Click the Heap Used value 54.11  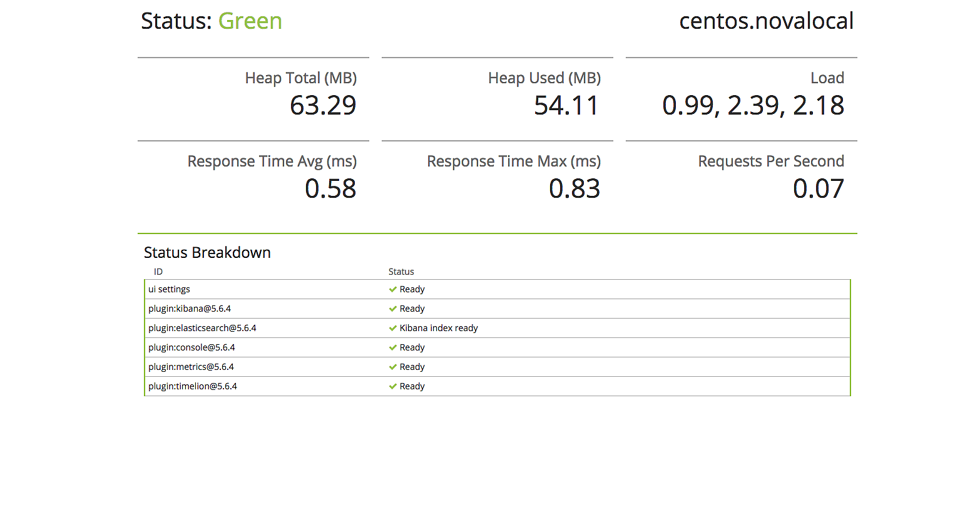pyautogui.click(x=566, y=105)
